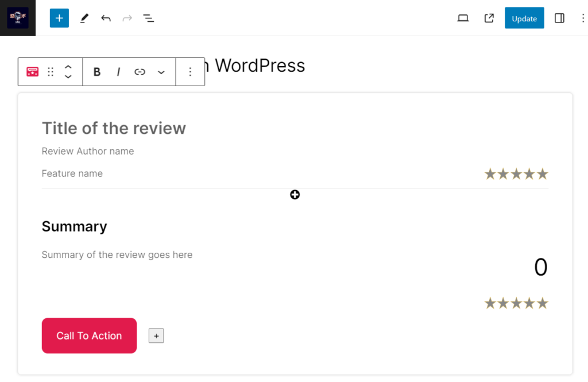Viewport: 588px width, 382px height.
Task: Toggle italic formatting
Action: coord(118,72)
